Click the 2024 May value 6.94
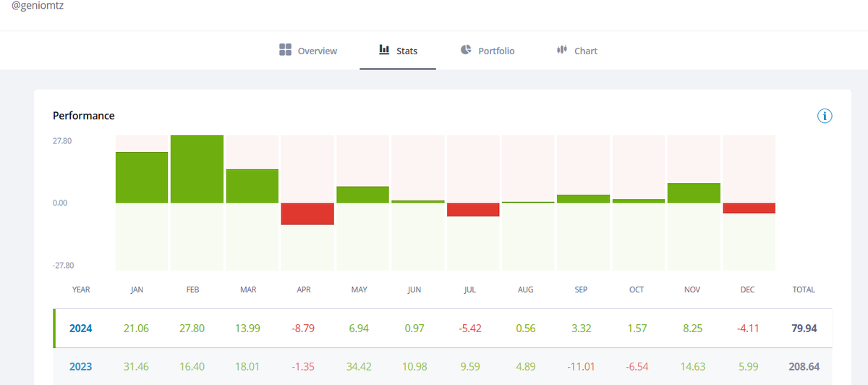This screenshot has width=868, height=385. (x=359, y=329)
